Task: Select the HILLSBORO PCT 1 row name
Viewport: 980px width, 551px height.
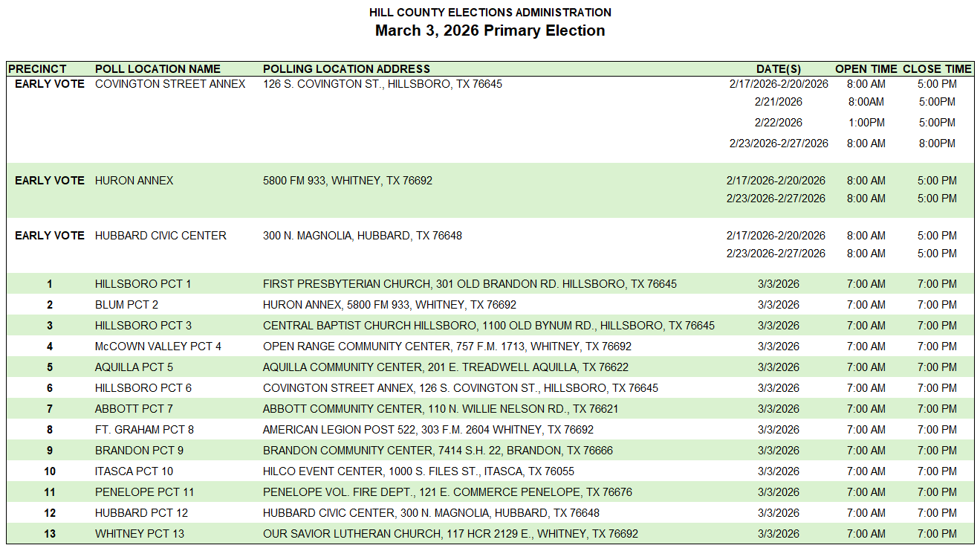Action: tap(143, 284)
